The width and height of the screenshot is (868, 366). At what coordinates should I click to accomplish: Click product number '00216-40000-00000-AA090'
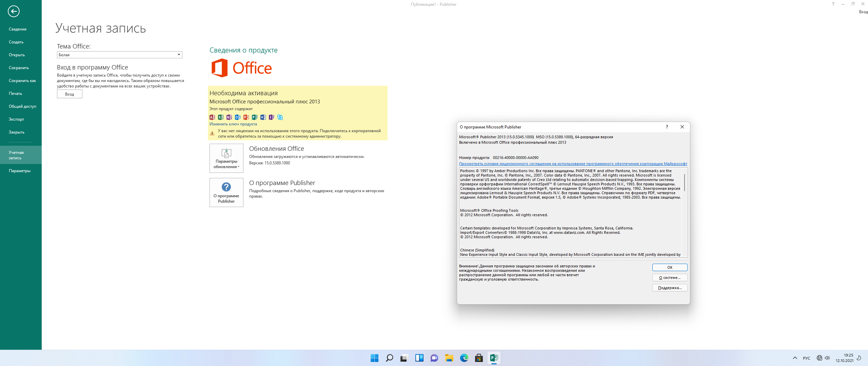tap(515, 158)
